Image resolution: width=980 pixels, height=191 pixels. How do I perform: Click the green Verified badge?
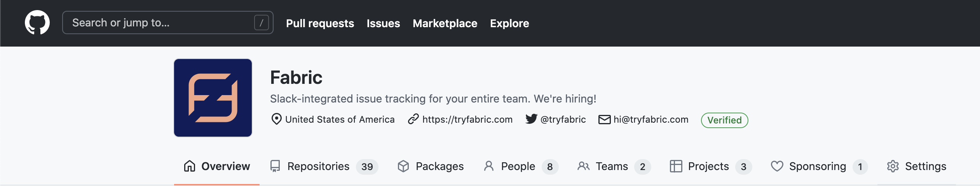pyautogui.click(x=724, y=120)
